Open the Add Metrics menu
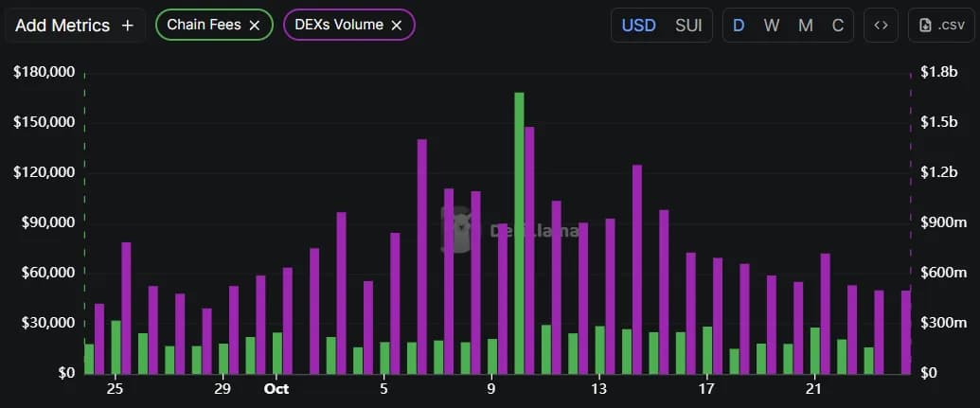 pos(76,26)
